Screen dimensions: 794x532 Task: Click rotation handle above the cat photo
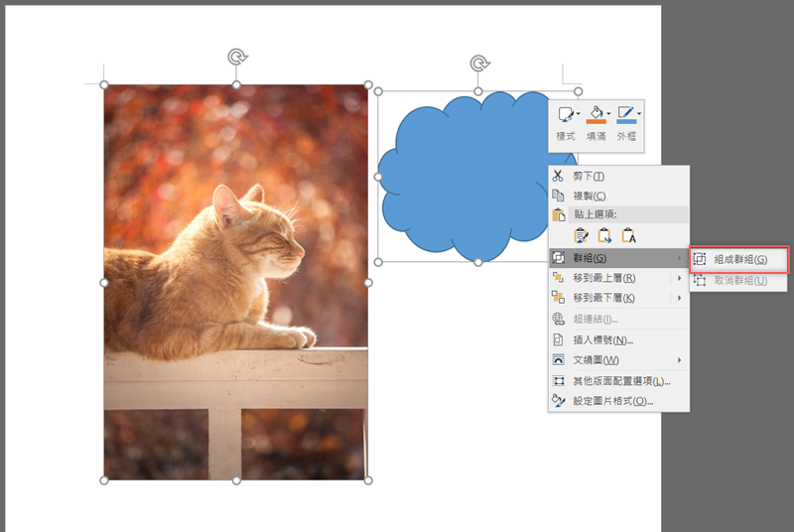click(x=236, y=57)
